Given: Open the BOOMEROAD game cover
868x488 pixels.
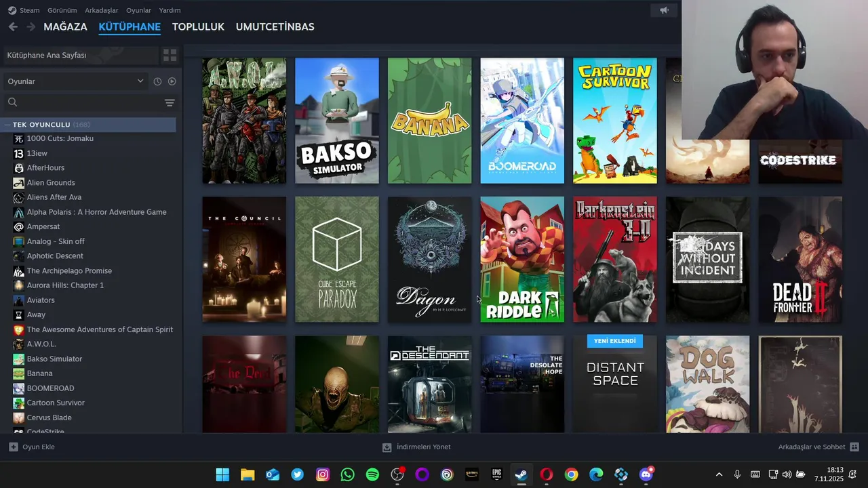Looking at the screenshot, I should [x=522, y=121].
